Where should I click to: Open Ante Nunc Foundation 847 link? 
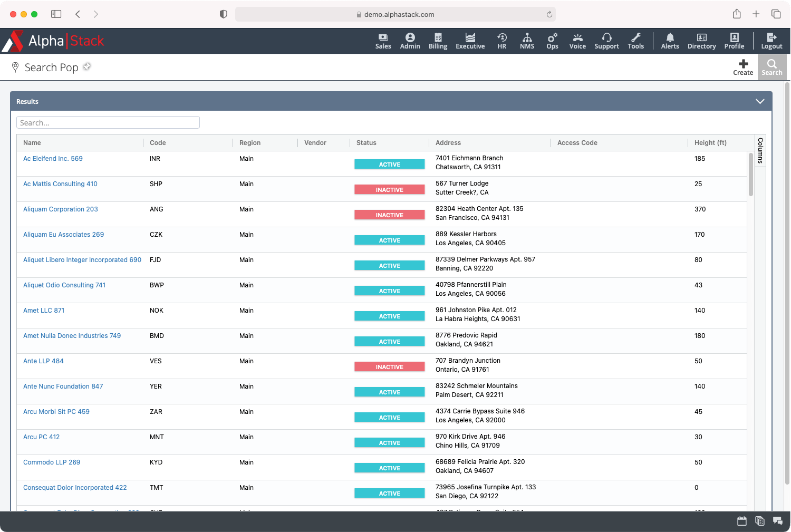click(63, 386)
